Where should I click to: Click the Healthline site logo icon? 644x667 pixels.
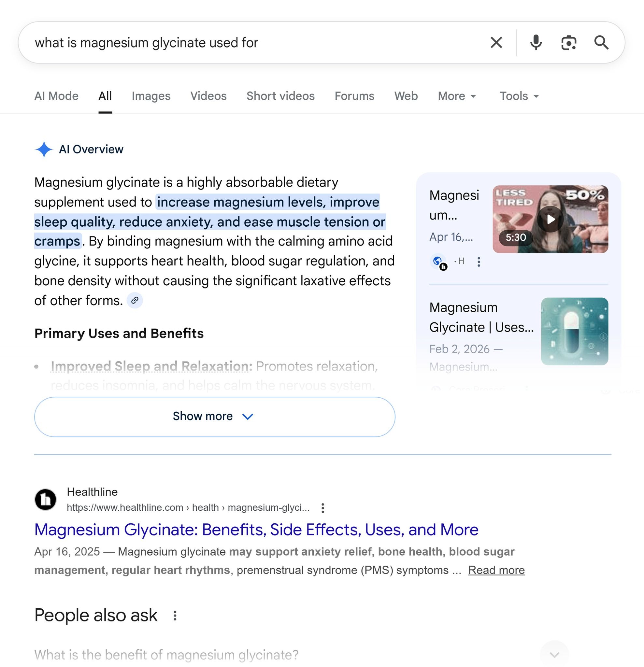coord(46,499)
